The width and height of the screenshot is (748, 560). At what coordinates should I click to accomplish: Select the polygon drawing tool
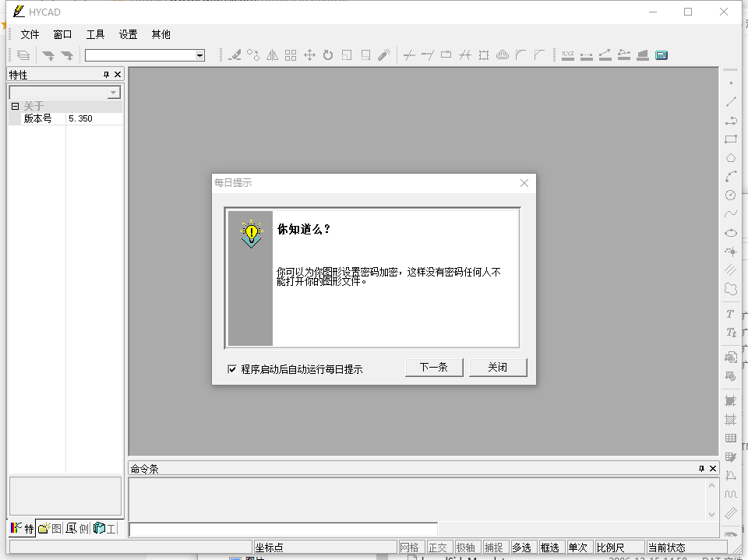click(x=731, y=158)
